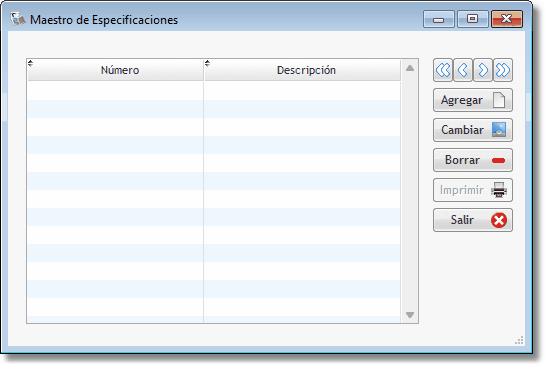The height and width of the screenshot is (366, 545).
Task: Go to previous record with single left arrow
Action: tap(463, 70)
